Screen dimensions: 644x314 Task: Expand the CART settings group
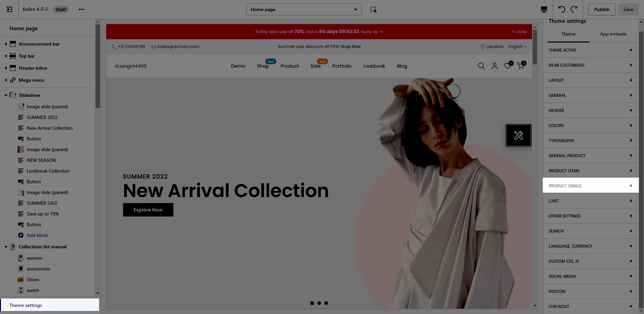click(591, 201)
